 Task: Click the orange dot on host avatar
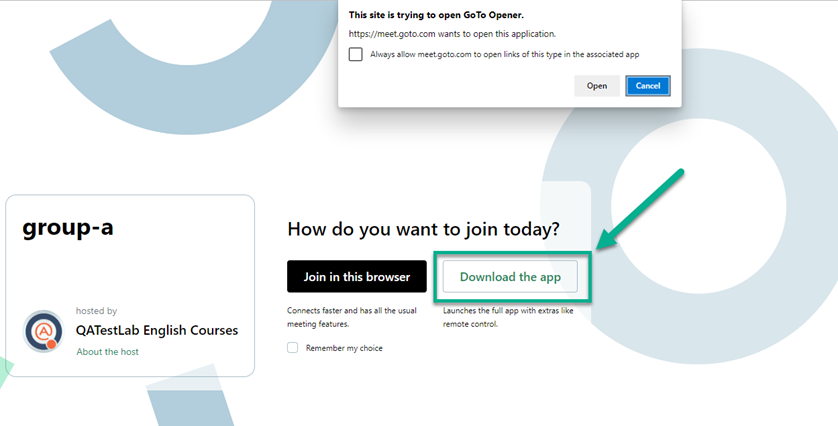(51, 344)
